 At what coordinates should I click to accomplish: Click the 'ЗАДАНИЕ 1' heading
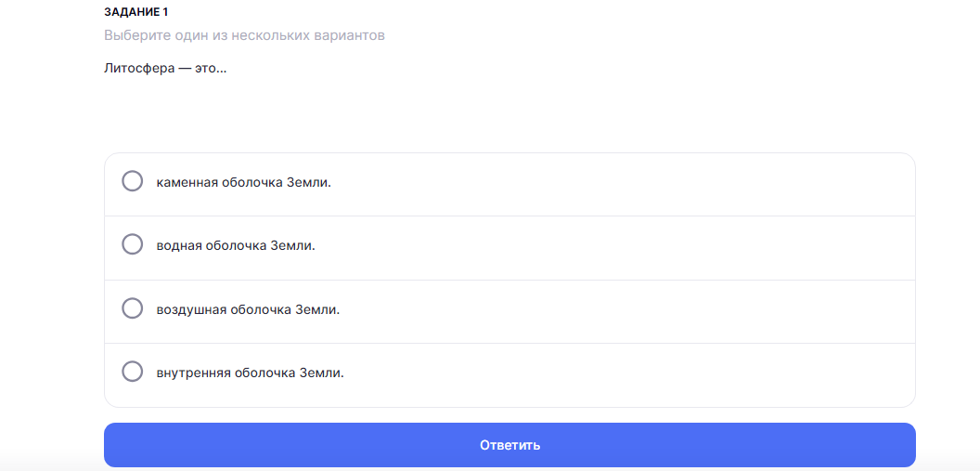point(135,12)
